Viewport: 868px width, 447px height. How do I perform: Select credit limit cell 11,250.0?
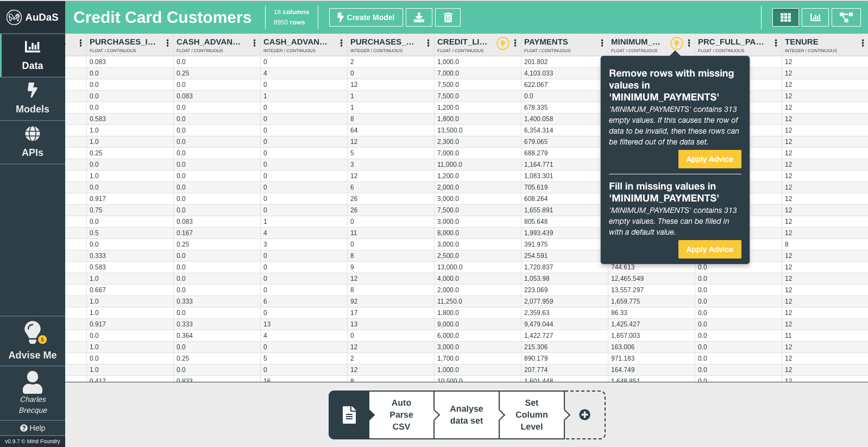coord(477,301)
